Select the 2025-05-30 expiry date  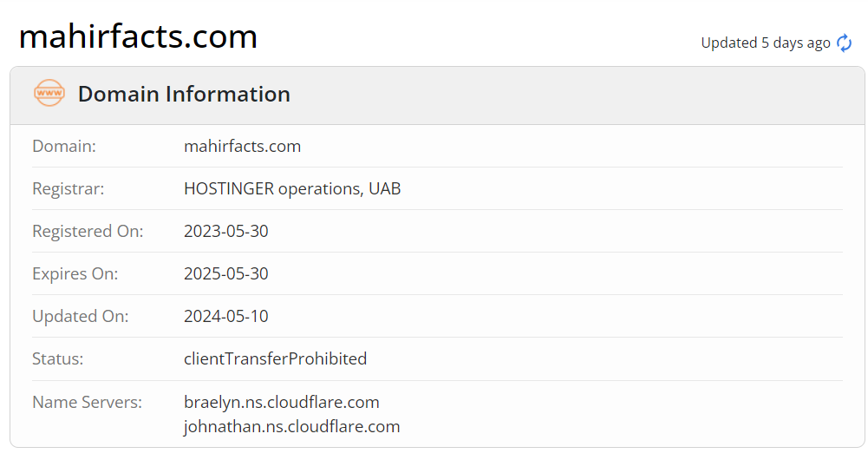point(226,273)
